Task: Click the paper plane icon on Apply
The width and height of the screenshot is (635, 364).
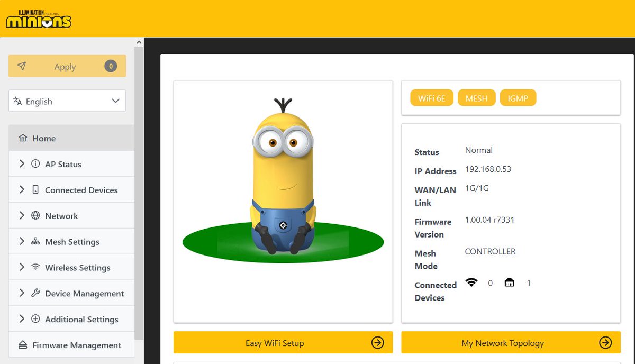Action: [22, 66]
